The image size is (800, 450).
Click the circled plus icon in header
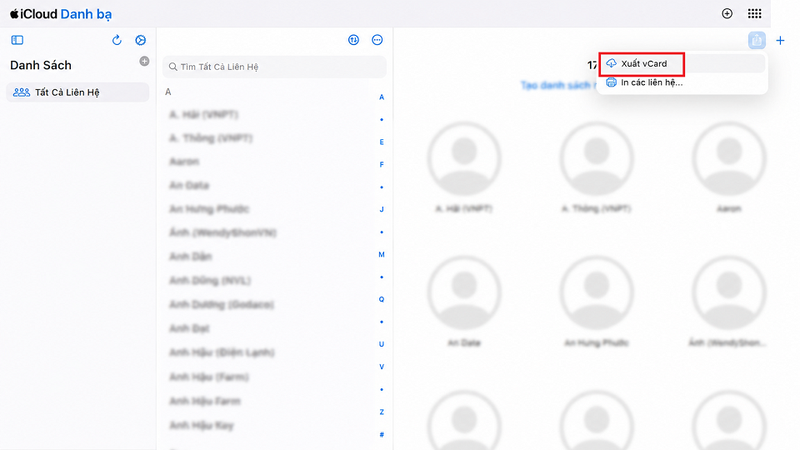[727, 14]
